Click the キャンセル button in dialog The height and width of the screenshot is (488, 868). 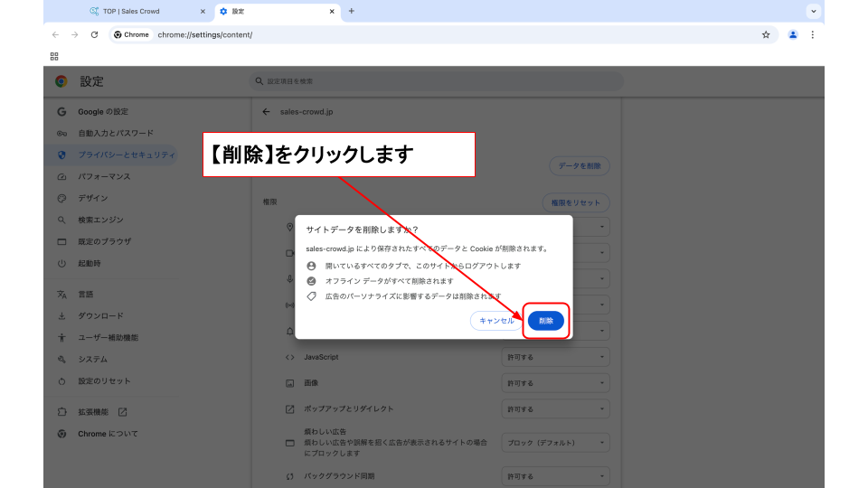(496, 321)
